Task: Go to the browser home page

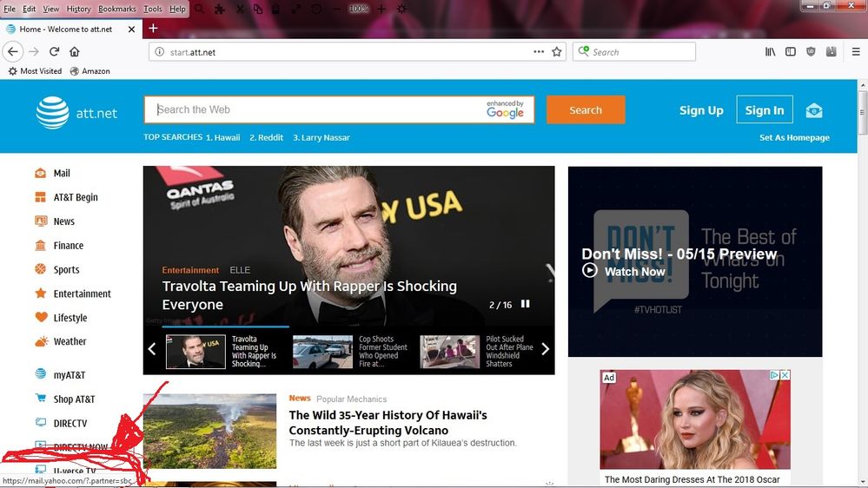Action: 74,51
